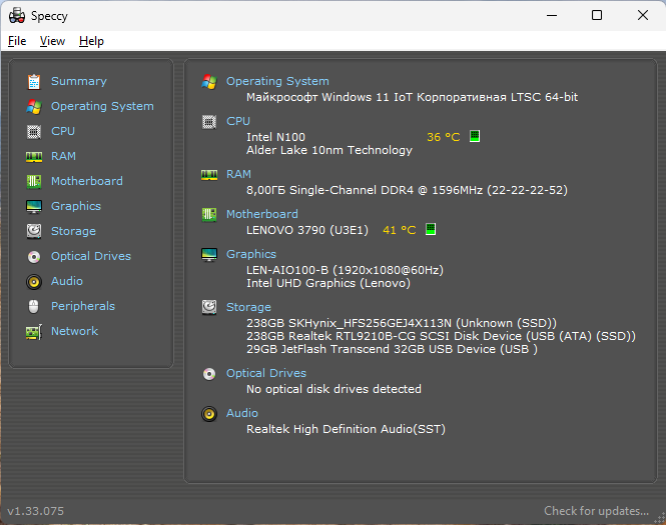Click the speaker icon in summary panel

click(209, 414)
